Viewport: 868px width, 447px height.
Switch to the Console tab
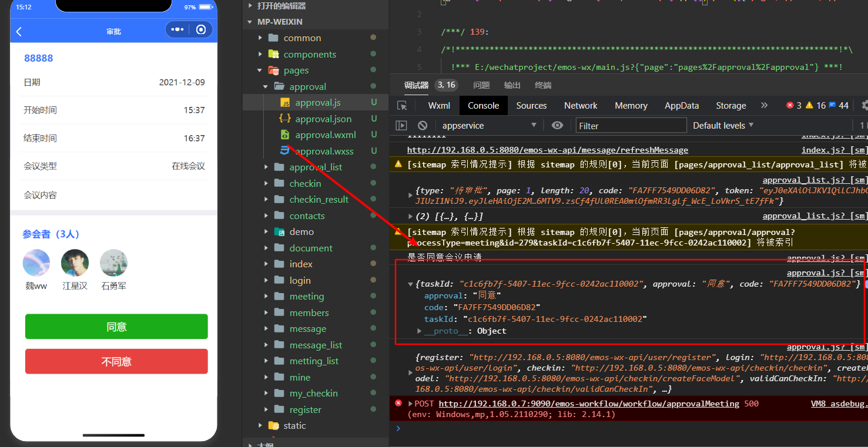(x=483, y=106)
